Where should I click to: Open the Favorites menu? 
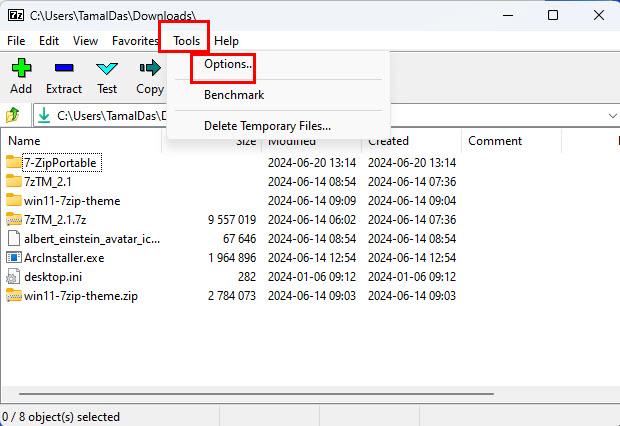coord(135,41)
